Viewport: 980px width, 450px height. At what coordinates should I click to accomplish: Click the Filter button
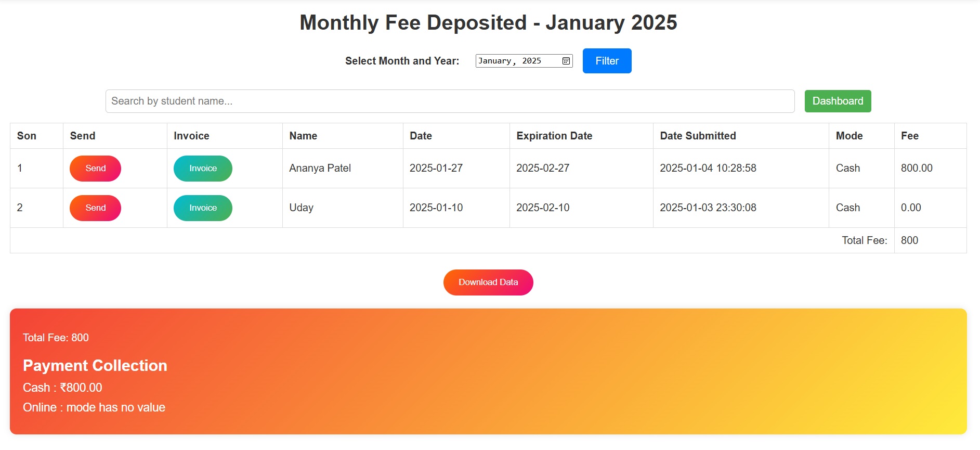click(606, 60)
